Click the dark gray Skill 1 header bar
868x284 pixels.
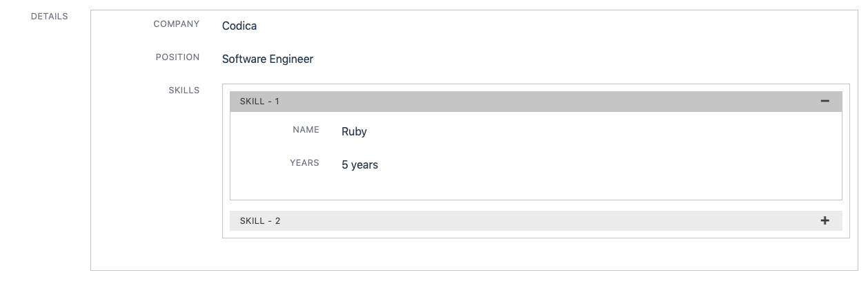pos(535,102)
